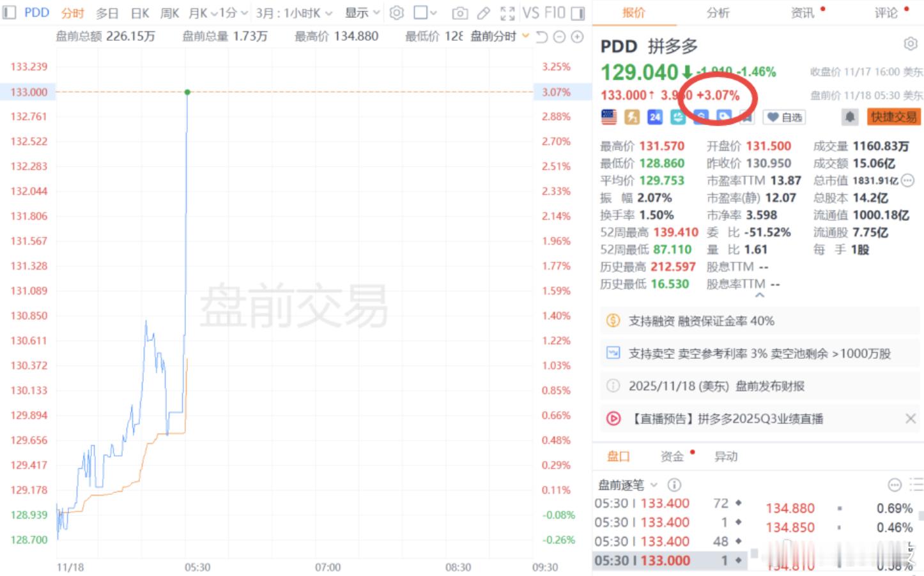Toggle the left sidebar panel icon
Screen dimensions: 924x576
coord(10,13)
